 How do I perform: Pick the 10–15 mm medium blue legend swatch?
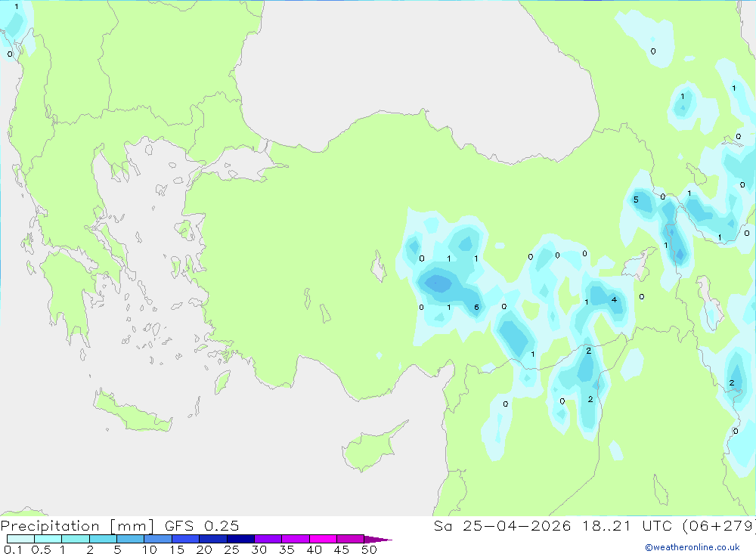pyautogui.click(x=158, y=539)
